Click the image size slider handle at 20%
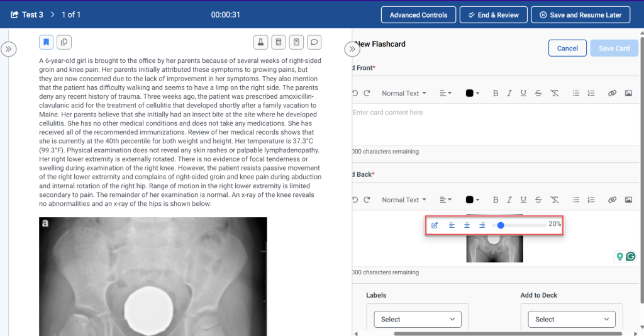644x336 pixels. (x=501, y=225)
